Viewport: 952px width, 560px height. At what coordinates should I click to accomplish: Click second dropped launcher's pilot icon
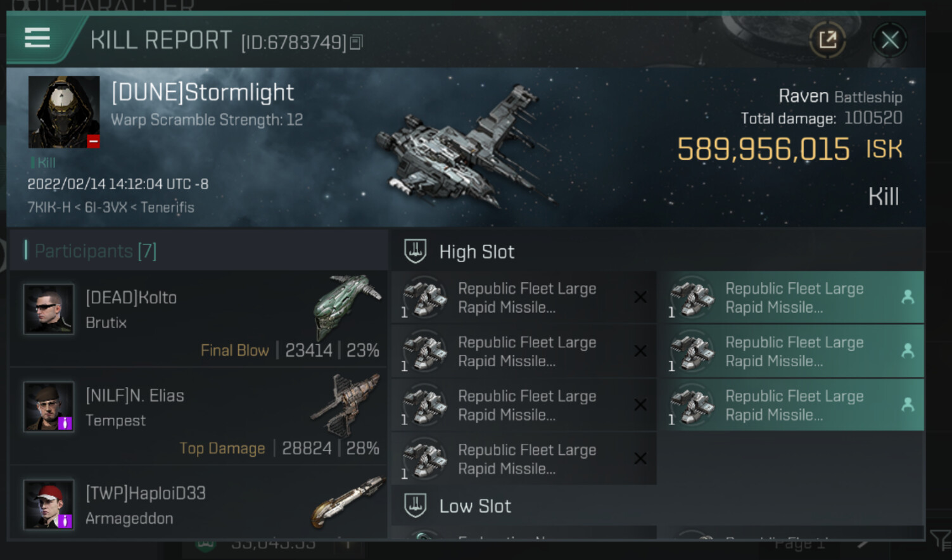pos(907,350)
